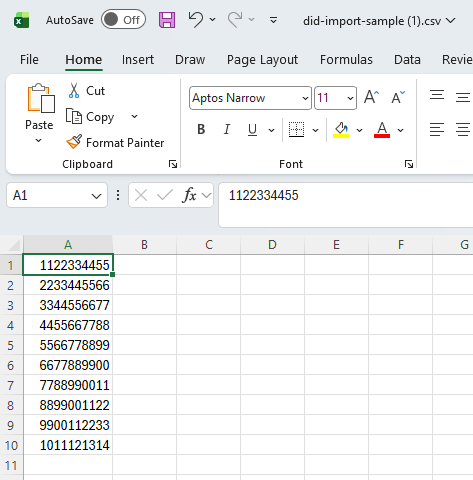Open the fill color picker arrow
473x480 pixels.
359,130
